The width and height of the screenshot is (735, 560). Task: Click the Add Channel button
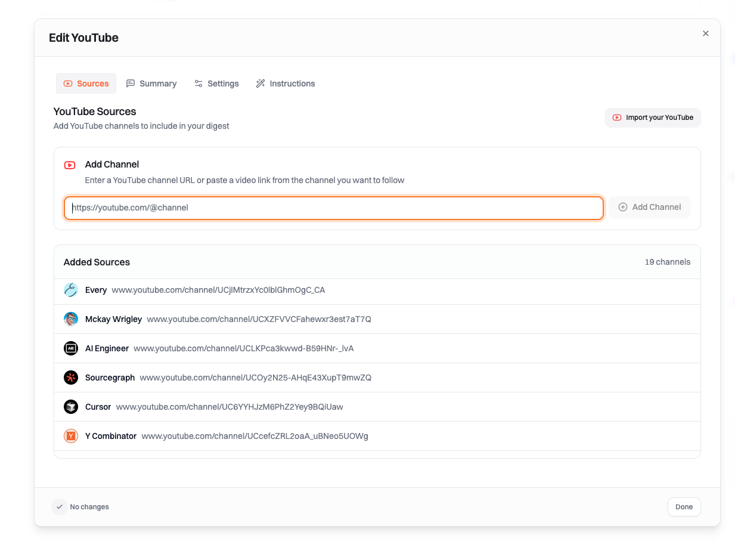(649, 207)
